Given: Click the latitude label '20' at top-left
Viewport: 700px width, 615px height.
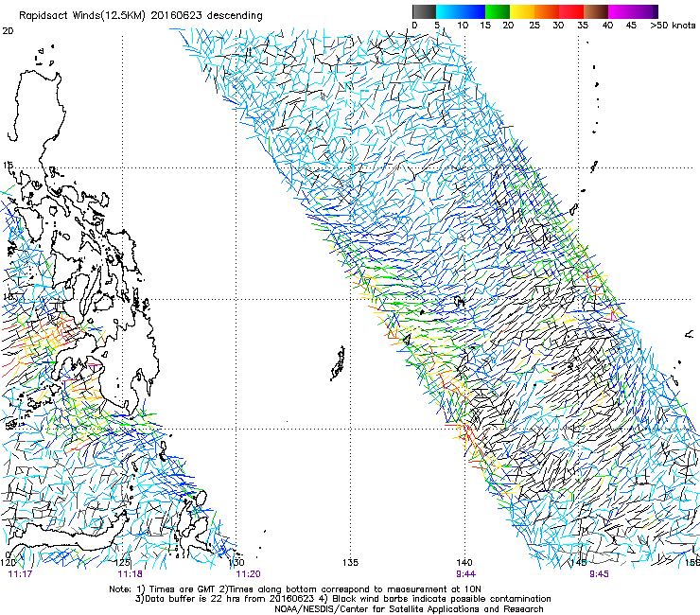Looking at the screenshot, I should click(8, 31).
